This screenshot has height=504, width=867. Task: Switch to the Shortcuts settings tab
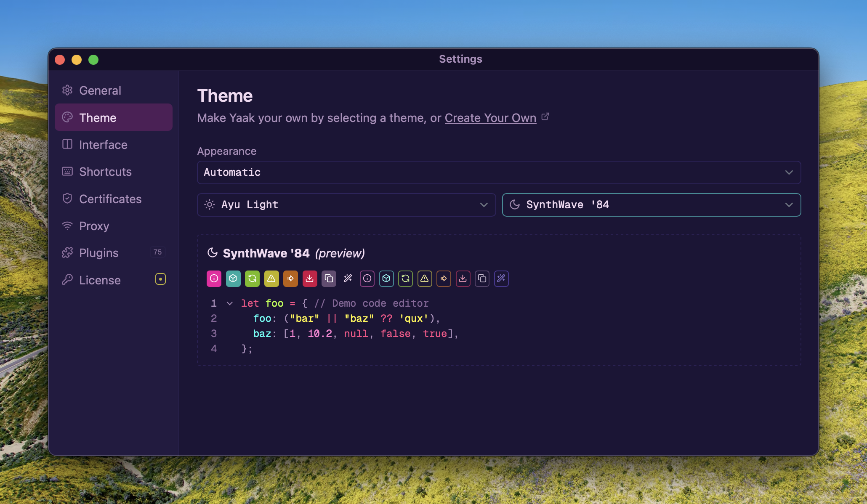coord(105,172)
